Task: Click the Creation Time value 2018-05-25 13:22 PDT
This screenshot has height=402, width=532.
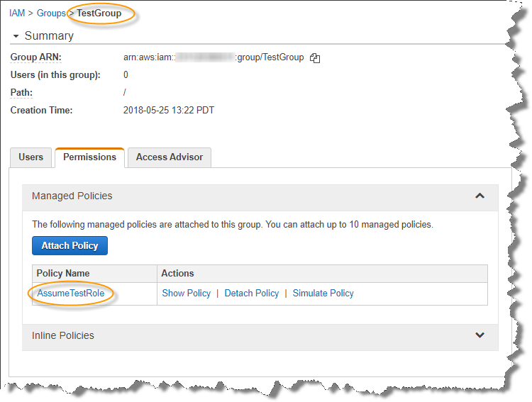Action: click(169, 111)
